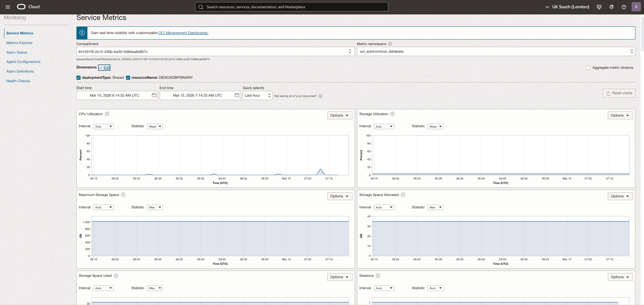The image size is (644, 305).
Task: Open Sessions Statistic Sum dropdown
Action: point(435,288)
